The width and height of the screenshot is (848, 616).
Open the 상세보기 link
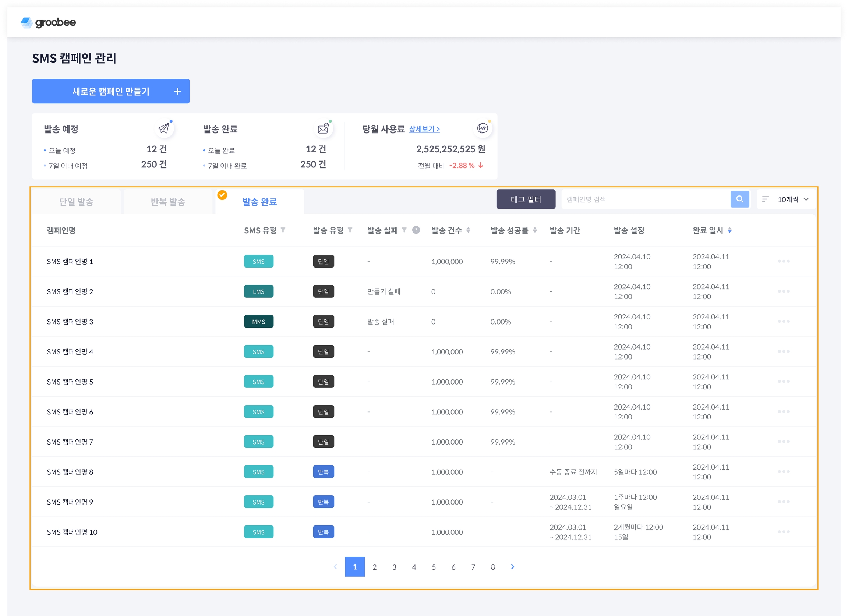tap(424, 129)
